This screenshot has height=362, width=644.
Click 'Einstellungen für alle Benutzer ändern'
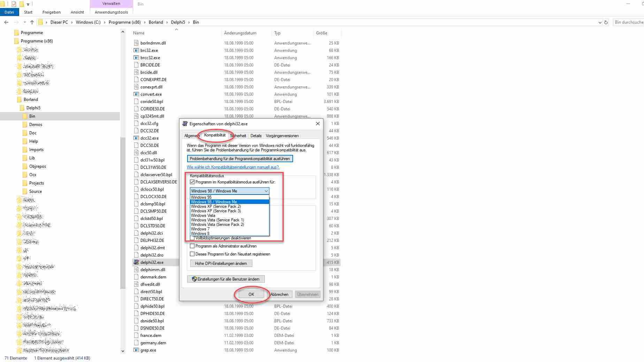[226, 279]
